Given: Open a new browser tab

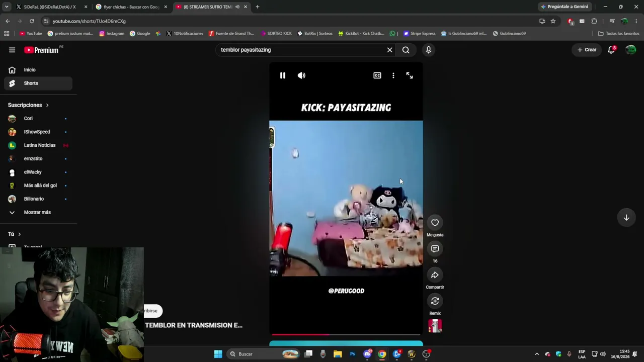Looking at the screenshot, I should coord(258,7).
